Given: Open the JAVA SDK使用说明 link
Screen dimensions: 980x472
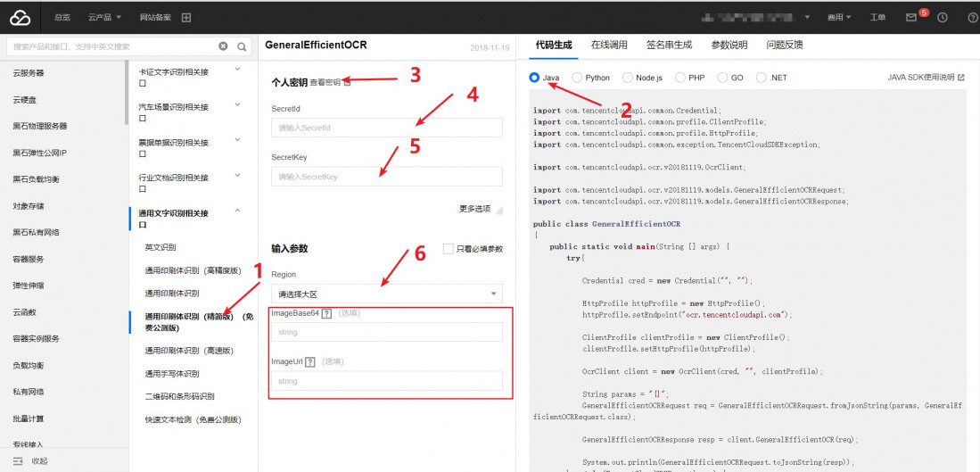Looking at the screenshot, I should coord(926,78).
